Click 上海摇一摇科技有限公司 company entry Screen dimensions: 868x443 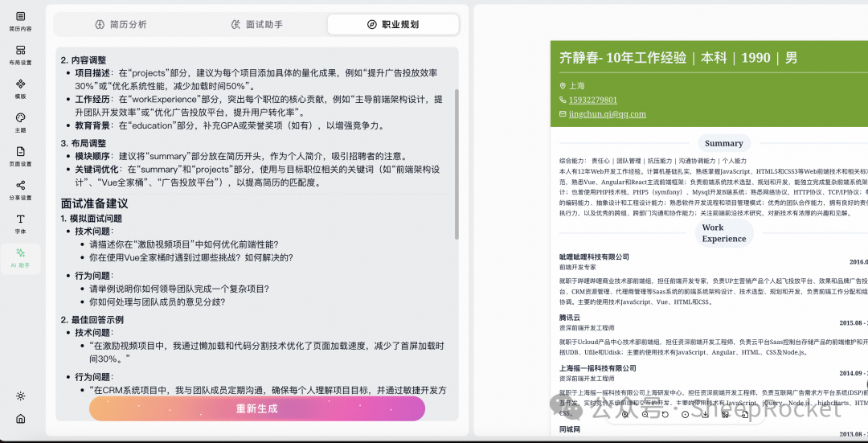click(597, 368)
